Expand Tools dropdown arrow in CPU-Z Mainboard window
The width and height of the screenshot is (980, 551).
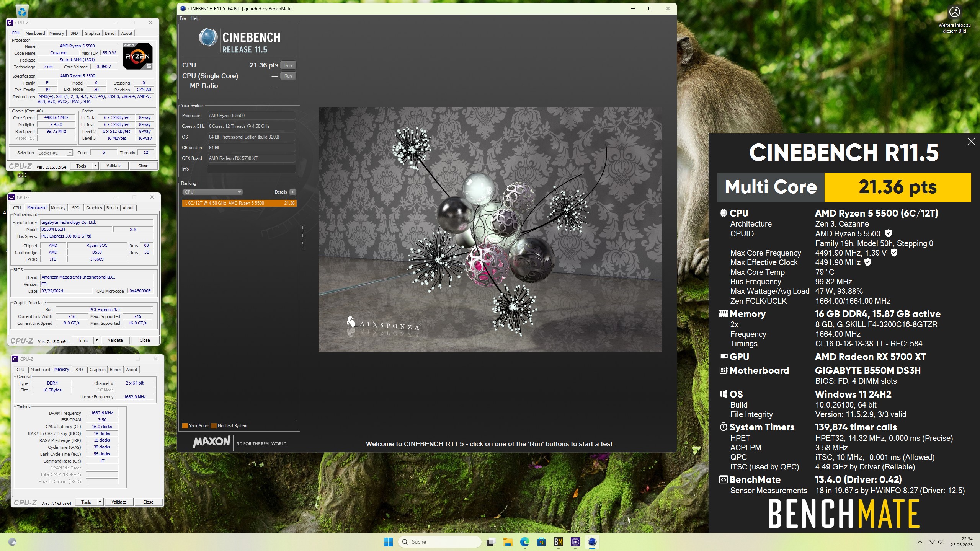click(x=96, y=340)
